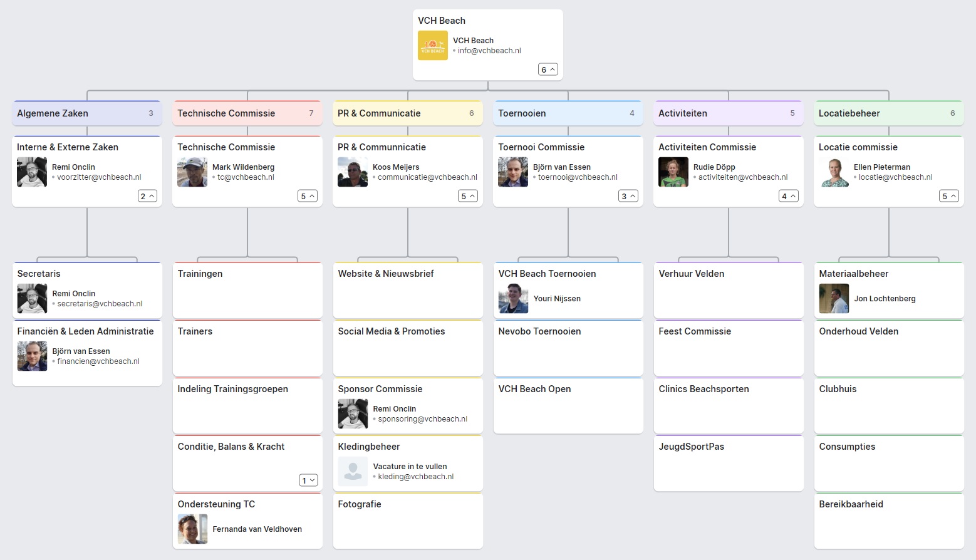The height and width of the screenshot is (560, 976).
Task: Open Remi Onclin's photo in Sponsor Commissie
Action: pos(353,414)
